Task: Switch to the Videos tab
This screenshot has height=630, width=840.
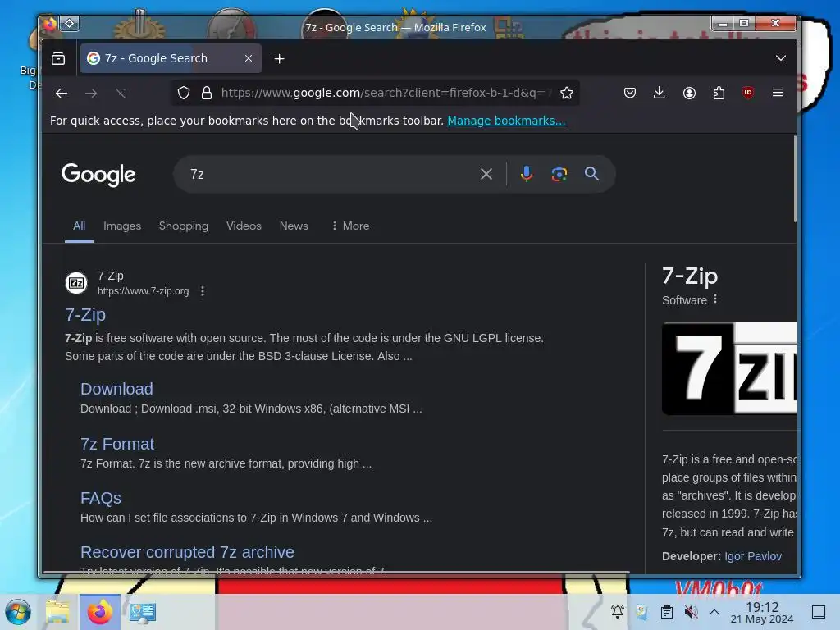Action: 244,226
